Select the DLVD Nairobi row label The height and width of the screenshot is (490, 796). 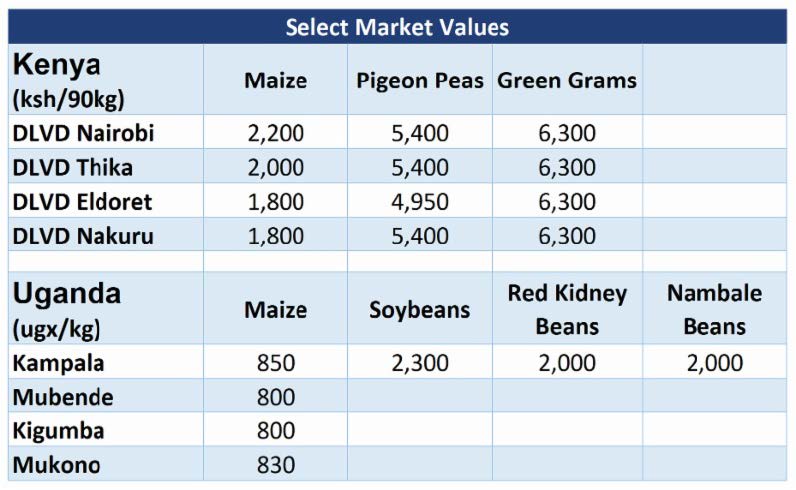point(83,133)
